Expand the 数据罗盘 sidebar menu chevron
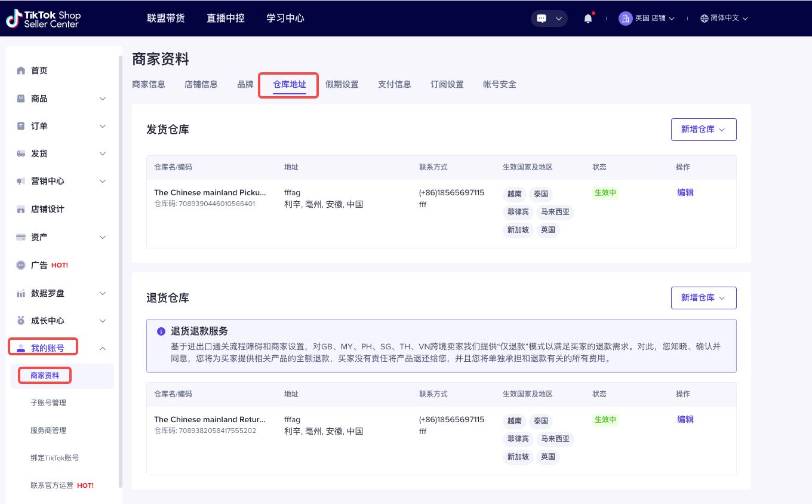 pos(103,293)
